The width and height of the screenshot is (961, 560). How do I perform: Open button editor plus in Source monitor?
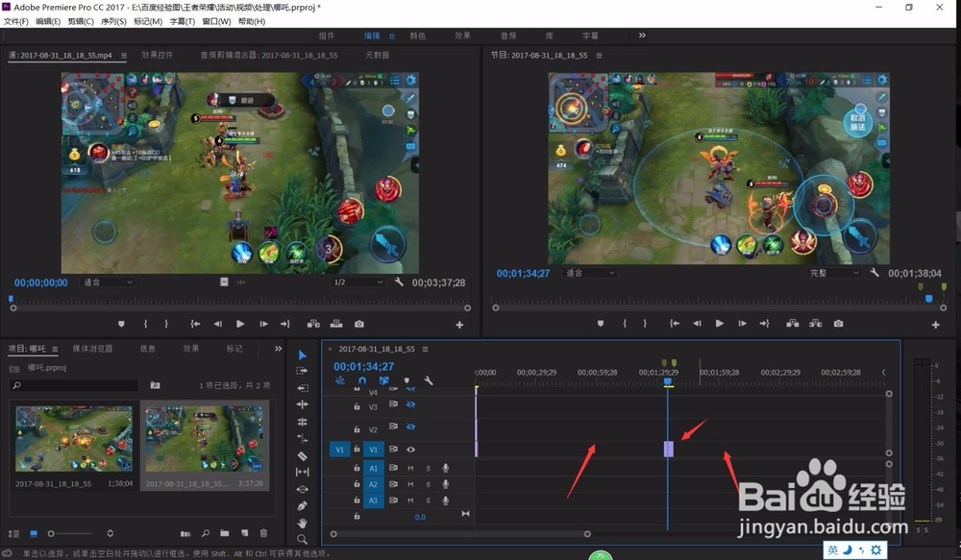(459, 325)
